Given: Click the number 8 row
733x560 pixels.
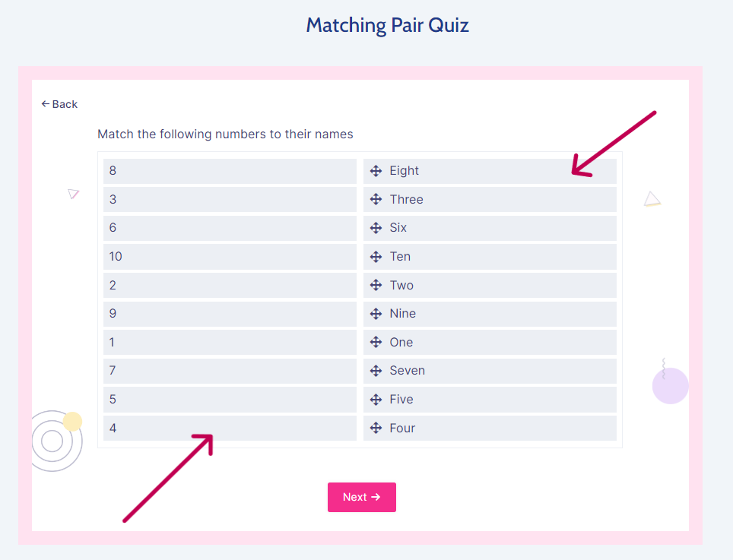Looking at the screenshot, I should click(230, 171).
